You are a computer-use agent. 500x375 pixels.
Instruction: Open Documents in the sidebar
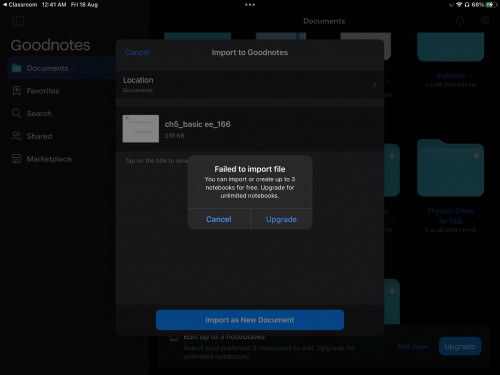pyautogui.click(x=62, y=68)
